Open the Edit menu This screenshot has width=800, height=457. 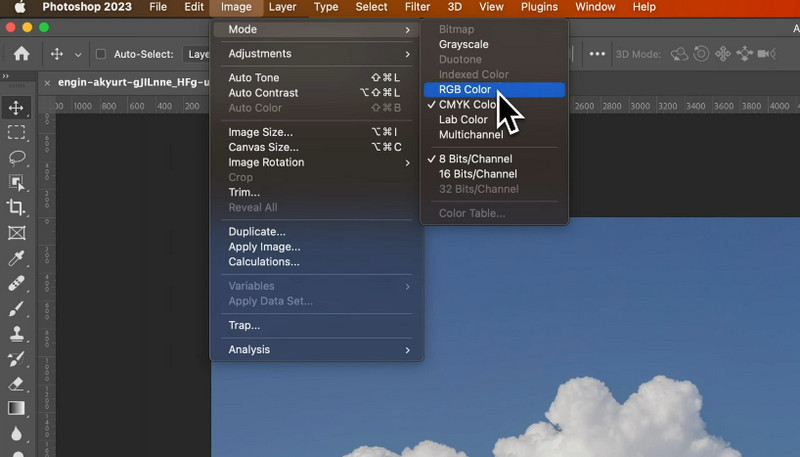pos(194,7)
